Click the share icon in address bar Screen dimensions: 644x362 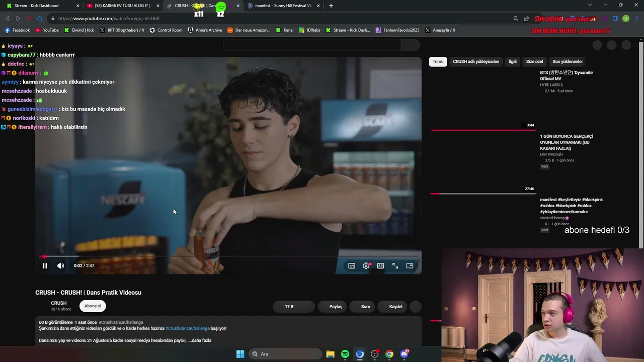526,19
